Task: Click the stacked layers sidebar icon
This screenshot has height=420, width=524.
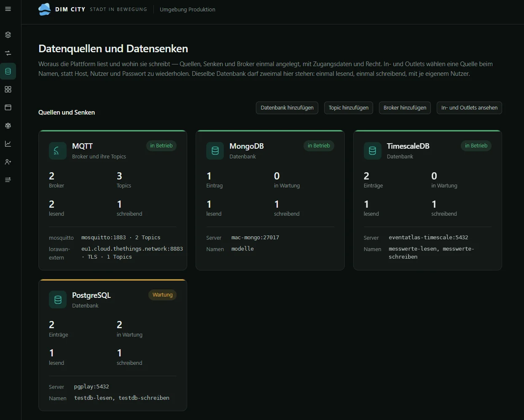Action: [x=8, y=35]
